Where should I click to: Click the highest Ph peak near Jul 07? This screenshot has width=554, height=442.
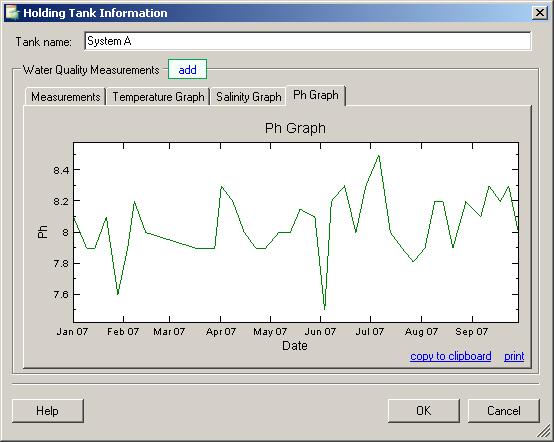point(379,155)
